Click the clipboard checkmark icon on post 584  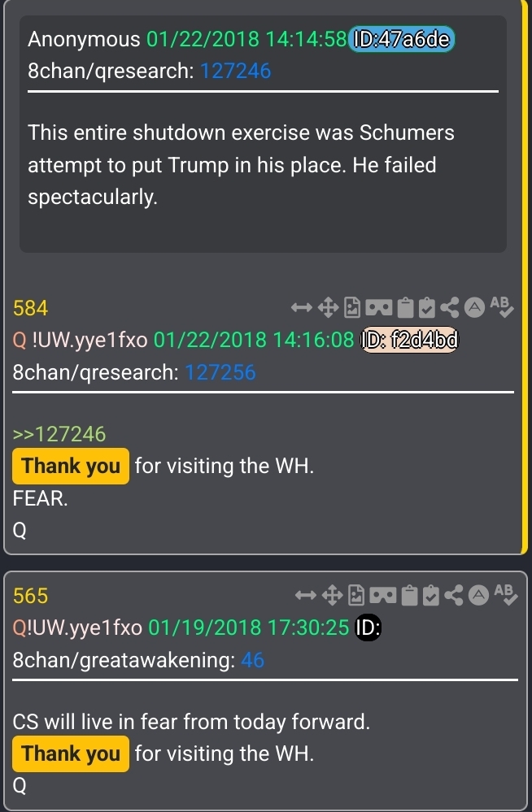427,307
